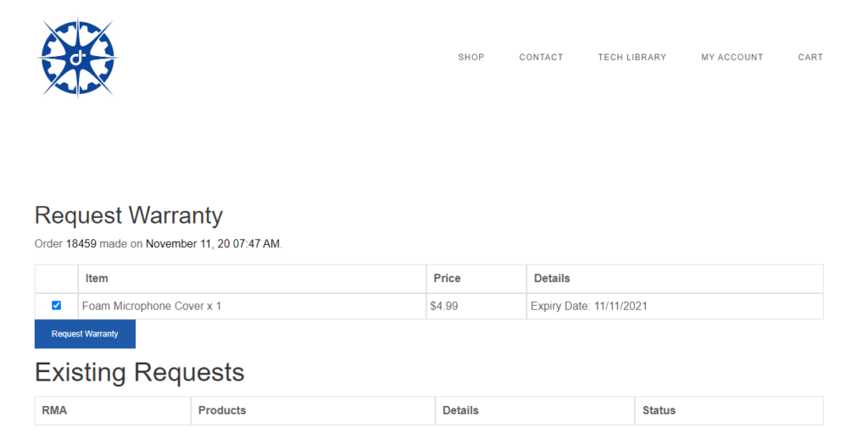Click the Expiry Date 11/11/2021 cell

coord(588,306)
